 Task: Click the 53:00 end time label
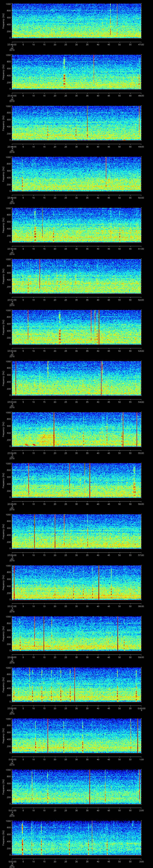(141, 351)
